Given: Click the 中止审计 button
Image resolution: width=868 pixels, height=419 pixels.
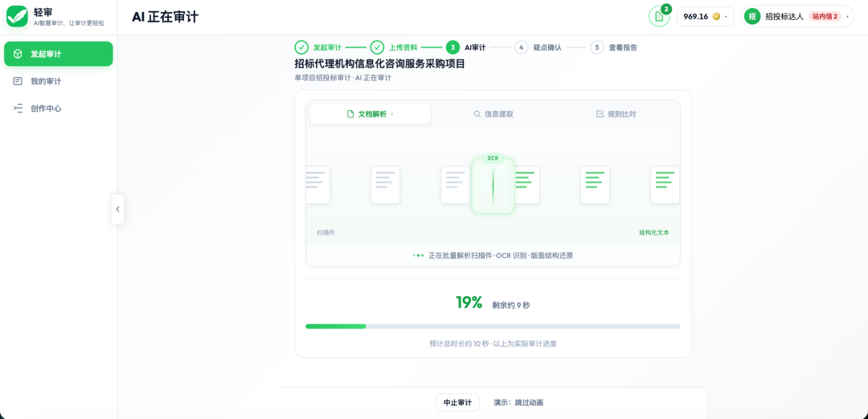Looking at the screenshot, I should coord(457,402).
